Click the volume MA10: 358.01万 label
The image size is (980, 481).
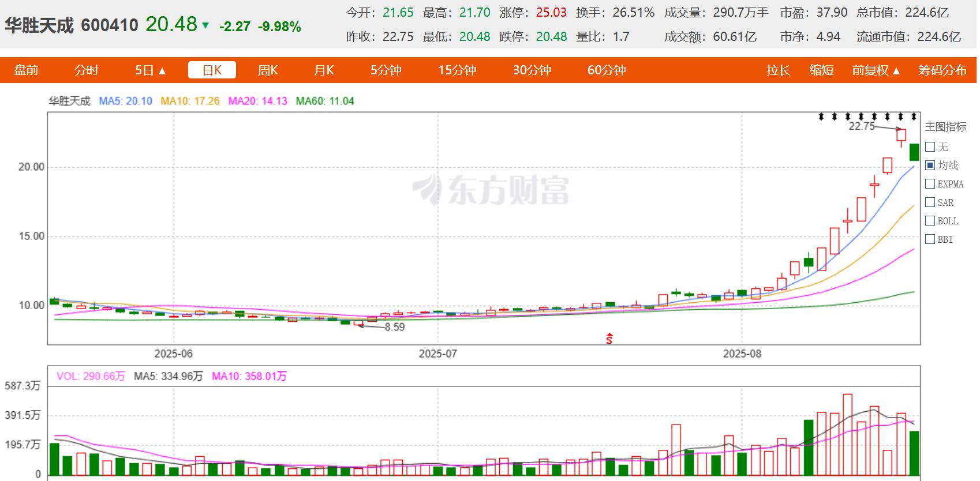249,376
